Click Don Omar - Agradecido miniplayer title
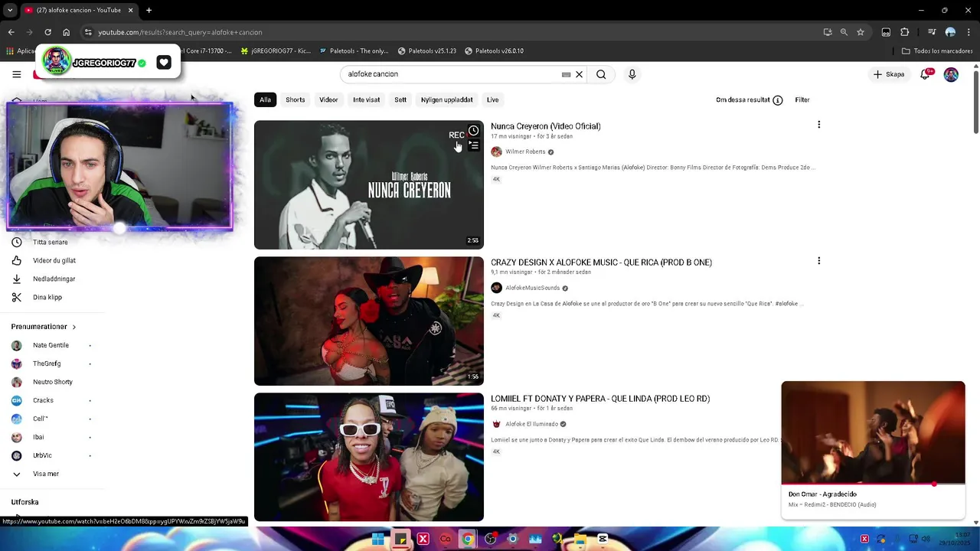The width and height of the screenshot is (980, 551). 822,494
